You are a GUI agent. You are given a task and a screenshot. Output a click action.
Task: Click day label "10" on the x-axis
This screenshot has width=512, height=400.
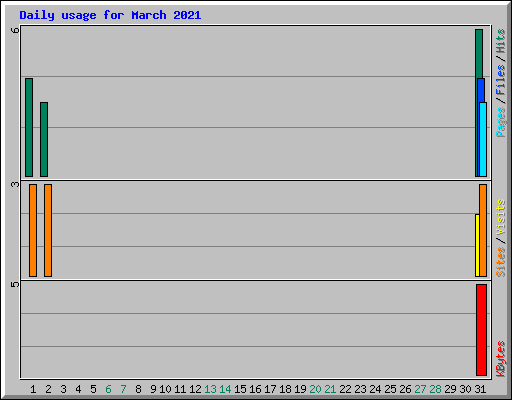click(165, 389)
